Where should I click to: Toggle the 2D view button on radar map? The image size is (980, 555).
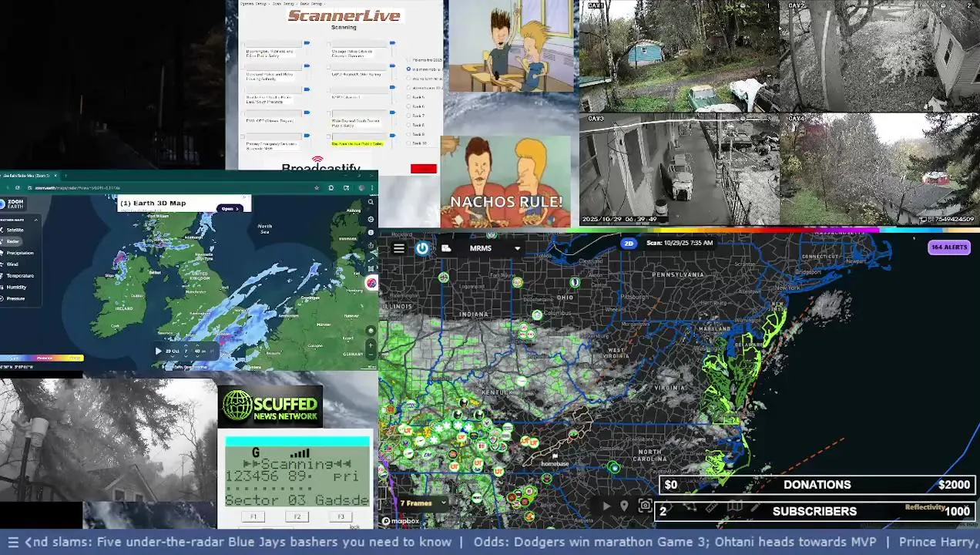coord(629,243)
